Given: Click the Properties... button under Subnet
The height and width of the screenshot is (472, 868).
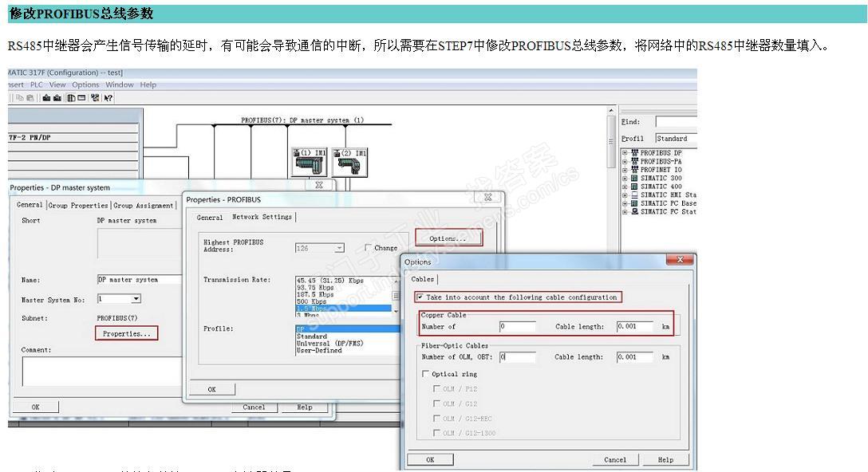Looking at the screenshot, I should (x=126, y=333).
